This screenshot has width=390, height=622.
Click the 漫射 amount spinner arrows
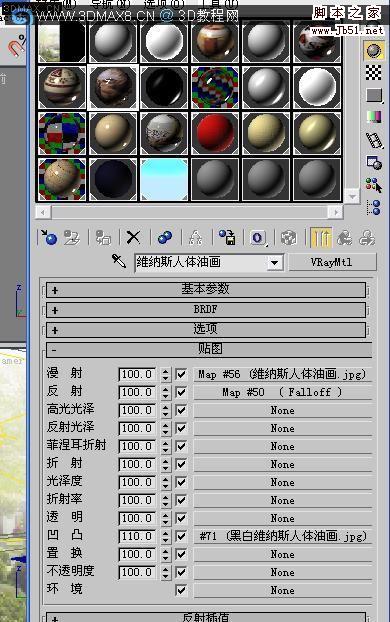click(x=165, y=374)
